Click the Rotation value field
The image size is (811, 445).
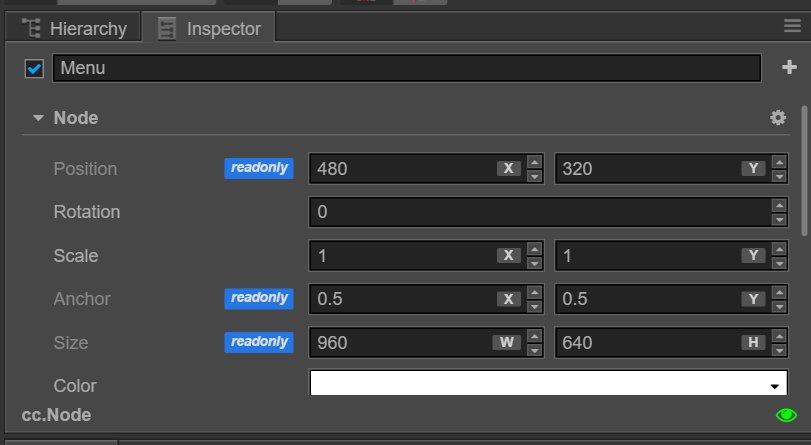pos(538,212)
